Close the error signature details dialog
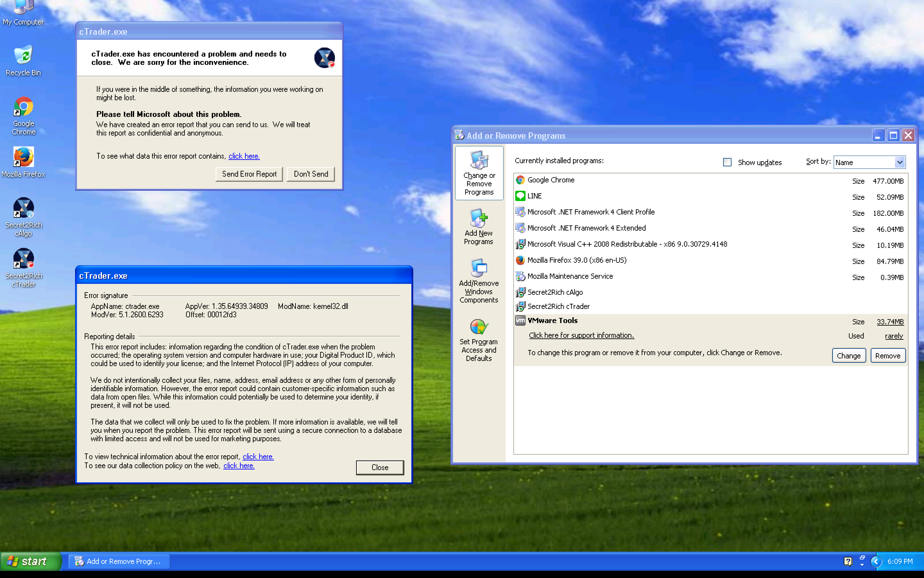The image size is (924, 578). click(380, 468)
